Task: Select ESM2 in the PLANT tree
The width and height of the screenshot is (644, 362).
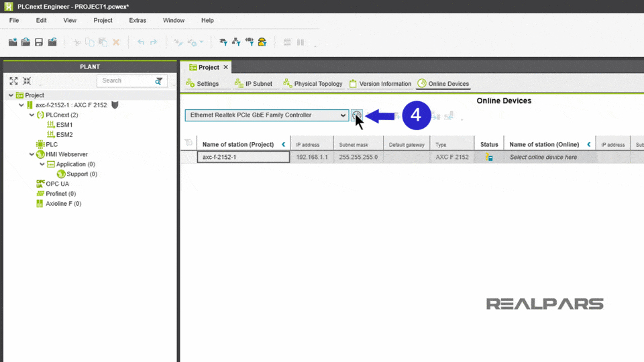Action: pos(60,135)
